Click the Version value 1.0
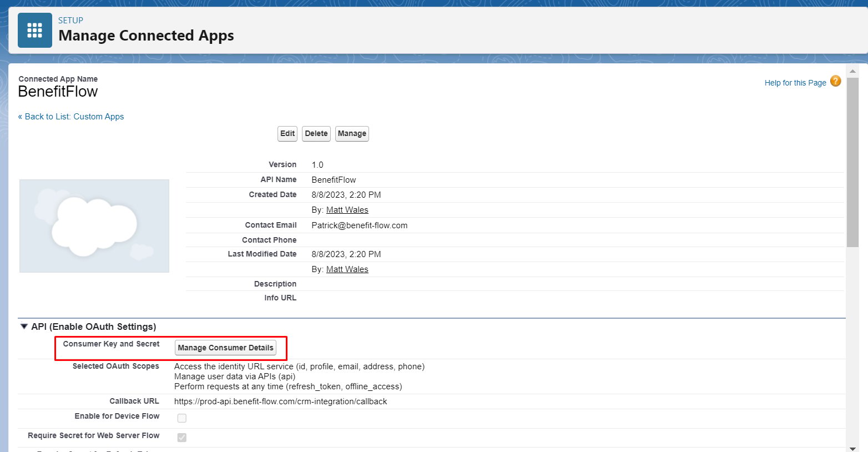 (x=317, y=165)
